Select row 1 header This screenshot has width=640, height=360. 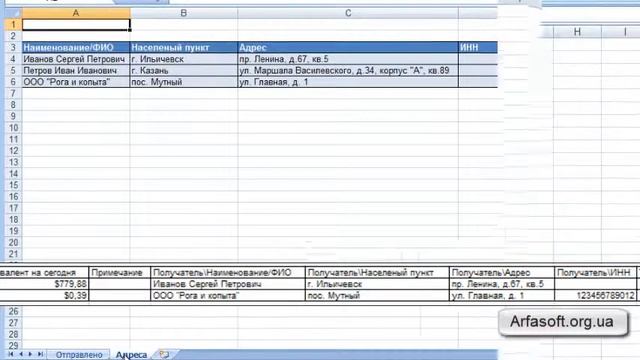(x=13, y=25)
